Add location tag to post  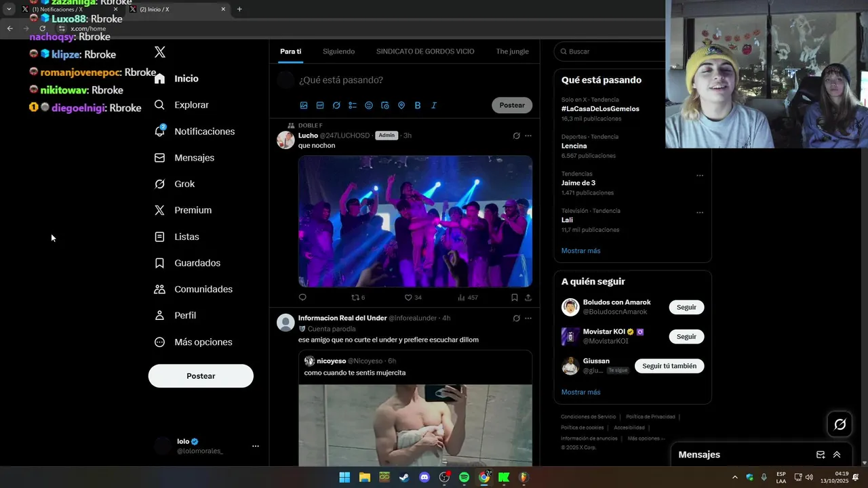click(401, 106)
